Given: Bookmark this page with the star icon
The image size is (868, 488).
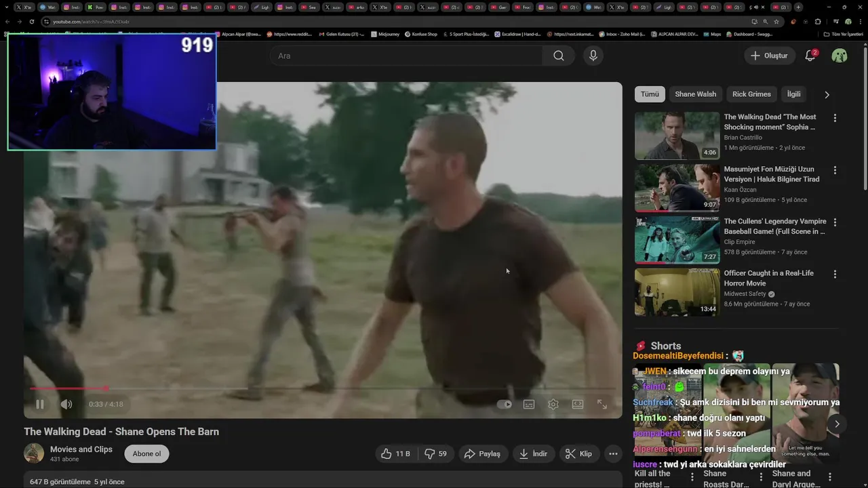Looking at the screenshot, I should pyautogui.click(x=776, y=22).
